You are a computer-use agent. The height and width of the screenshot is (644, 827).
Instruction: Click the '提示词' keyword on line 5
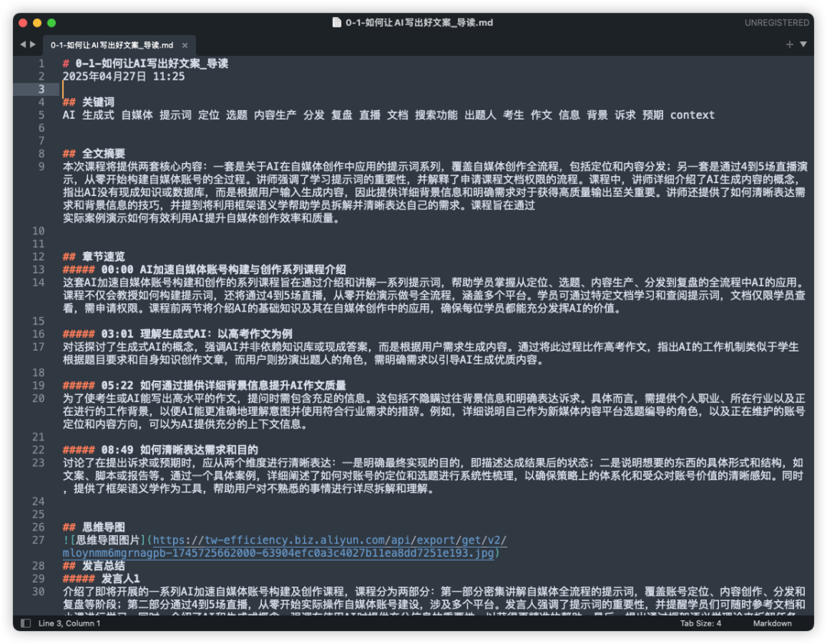(175, 115)
